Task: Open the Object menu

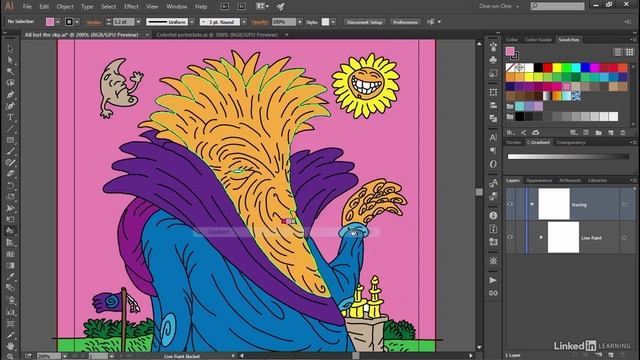Action: pos(65,7)
